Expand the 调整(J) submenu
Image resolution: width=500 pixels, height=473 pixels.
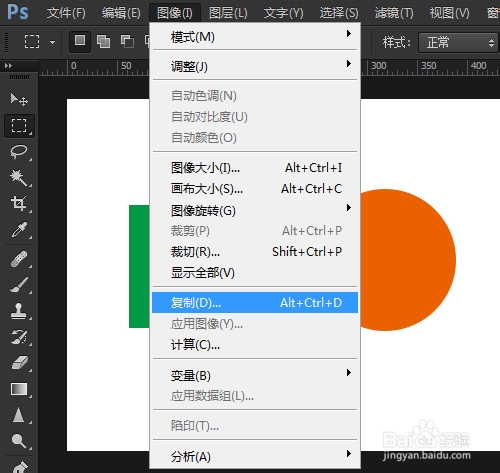(x=255, y=66)
